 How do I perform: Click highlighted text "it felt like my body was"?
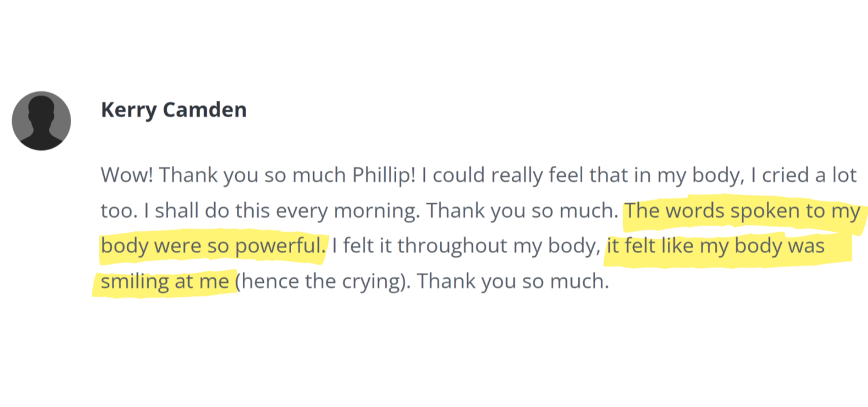(715, 247)
